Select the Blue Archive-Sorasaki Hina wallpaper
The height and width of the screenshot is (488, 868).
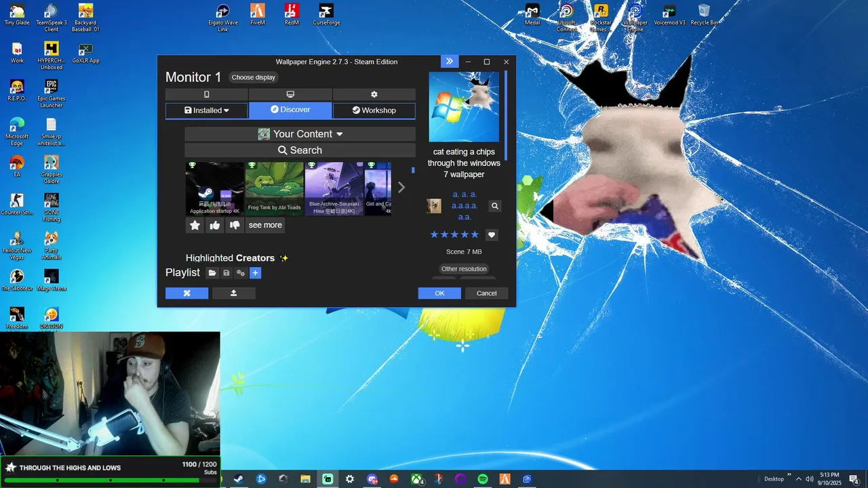click(x=334, y=188)
